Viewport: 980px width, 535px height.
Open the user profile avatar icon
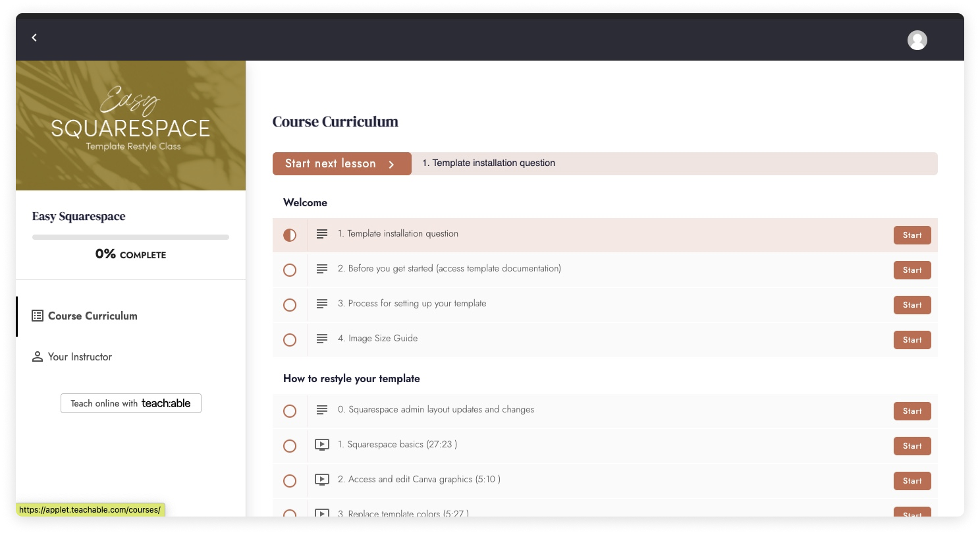pyautogui.click(x=917, y=40)
